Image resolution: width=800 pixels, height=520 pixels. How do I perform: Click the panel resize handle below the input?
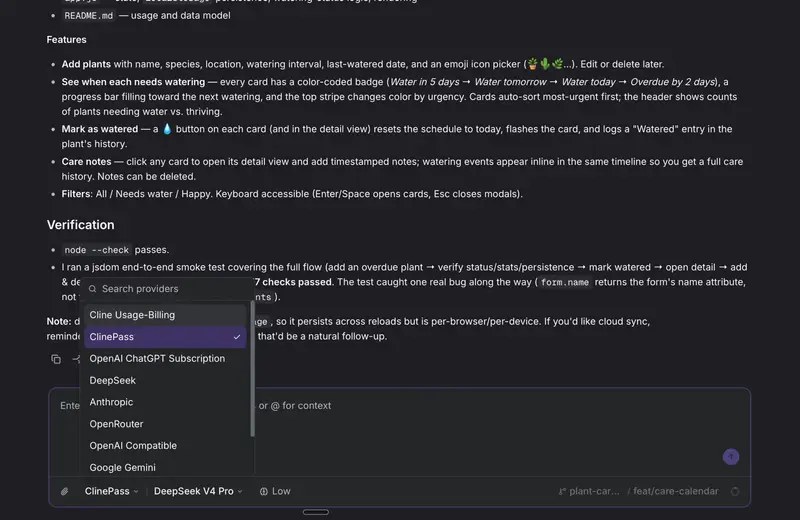(315, 512)
